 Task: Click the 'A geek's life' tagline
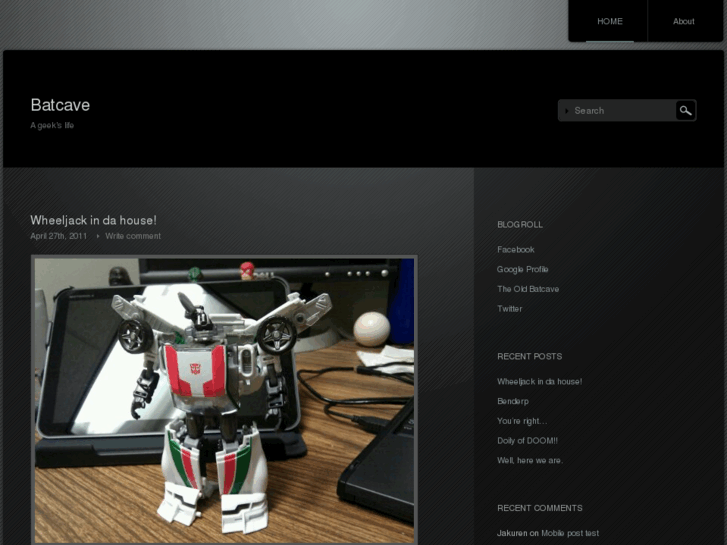(52, 125)
